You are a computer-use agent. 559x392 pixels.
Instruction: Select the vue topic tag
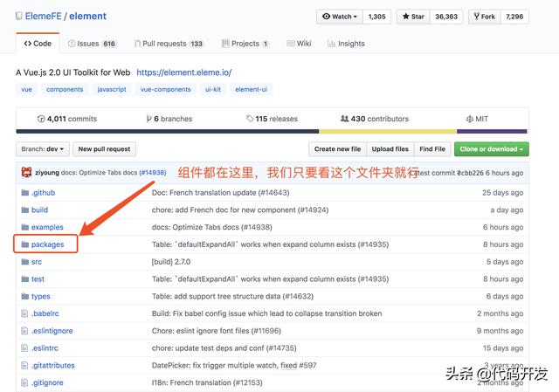(27, 89)
